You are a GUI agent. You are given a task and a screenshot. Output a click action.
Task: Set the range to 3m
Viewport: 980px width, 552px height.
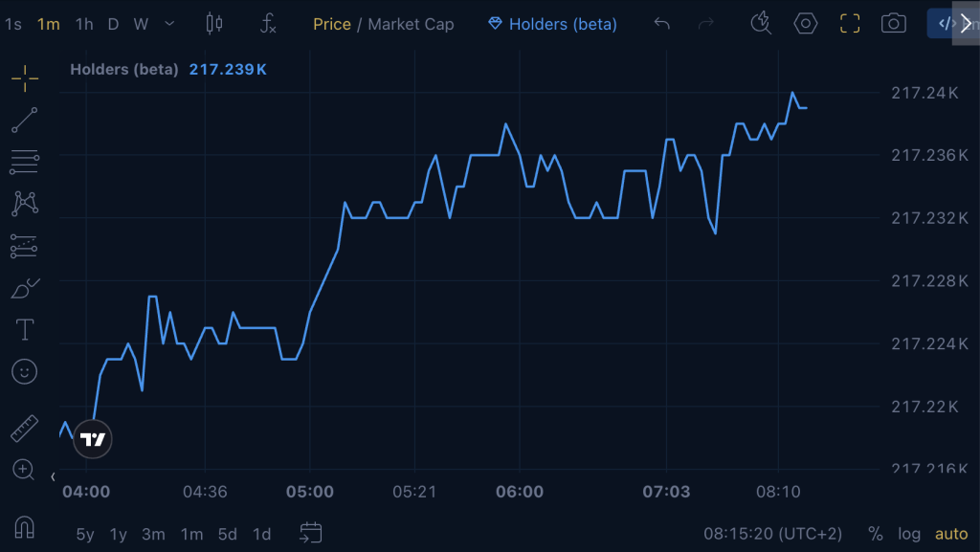point(153,535)
